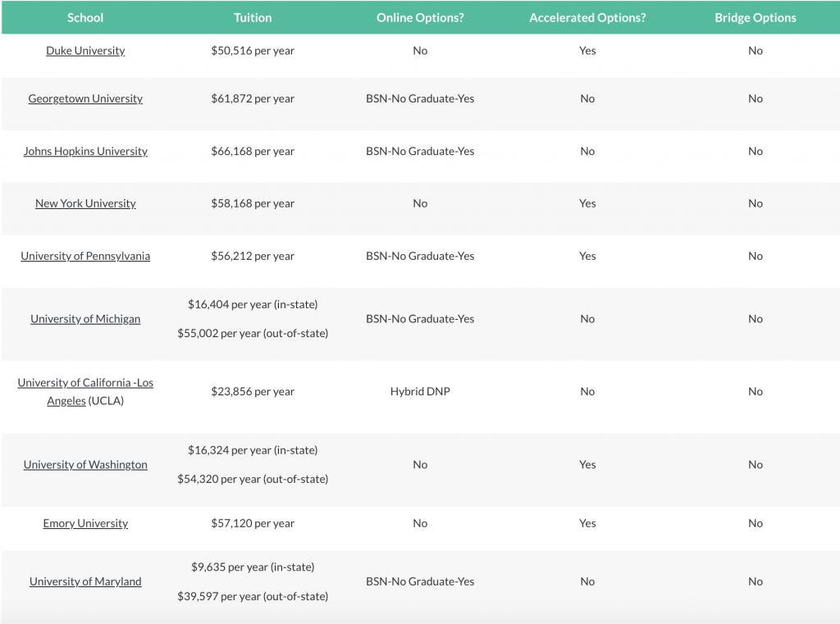Open the Georgetown University link

[x=85, y=99]
